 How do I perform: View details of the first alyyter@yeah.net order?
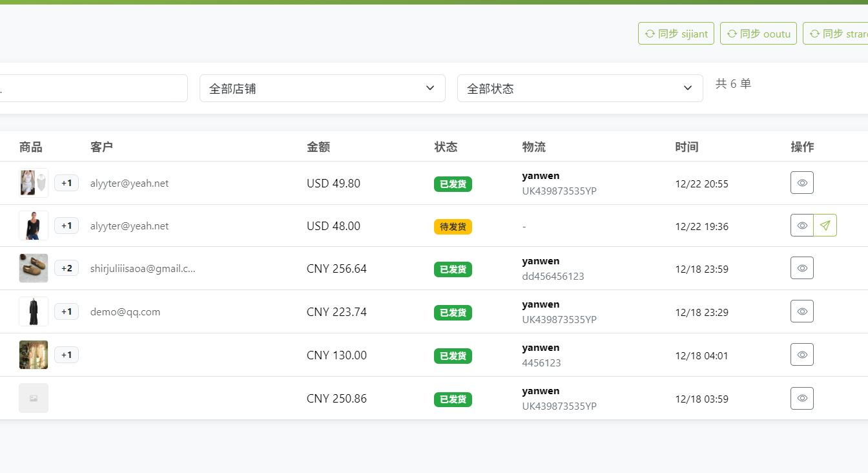pyautogui.click(x=801, y=183)
